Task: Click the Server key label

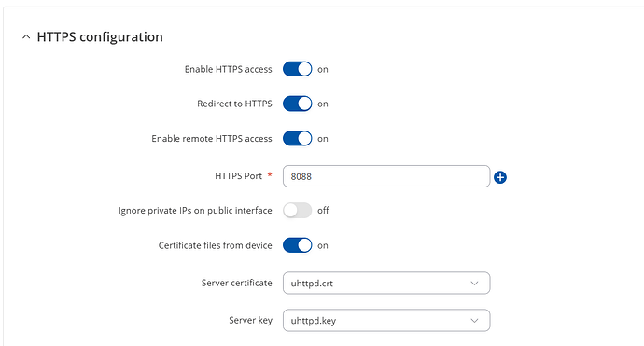Action: pyautogui.click(x=250, y=320)
